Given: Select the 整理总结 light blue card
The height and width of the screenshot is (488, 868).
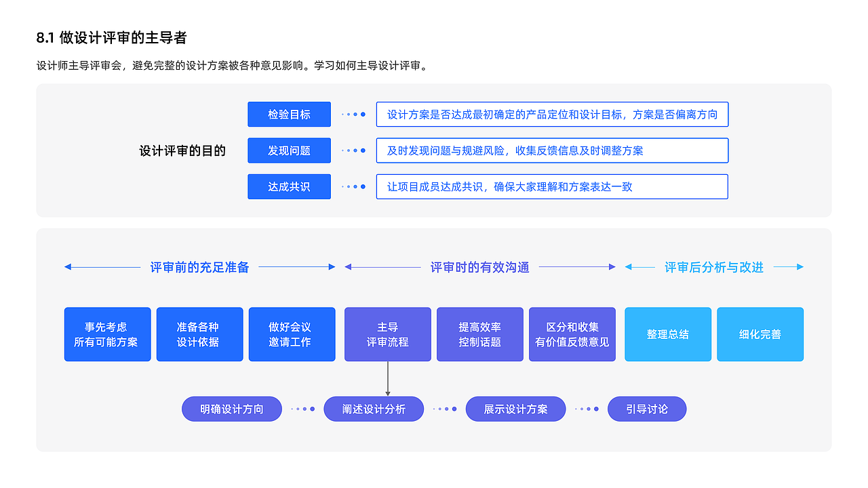Looking at the screenshot, I should coord(667,334).
